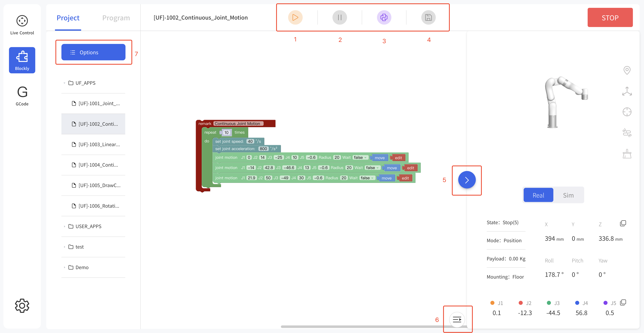Click the block list toggle icon

(457, 319)
